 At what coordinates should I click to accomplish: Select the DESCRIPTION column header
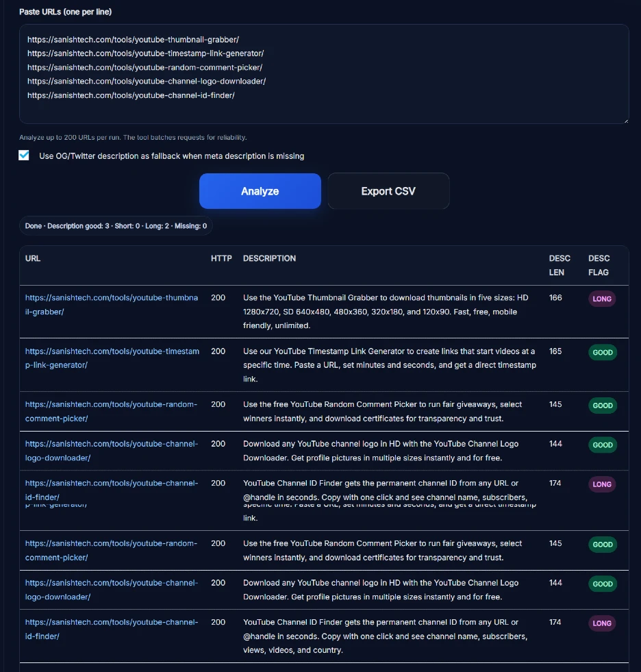269,259
